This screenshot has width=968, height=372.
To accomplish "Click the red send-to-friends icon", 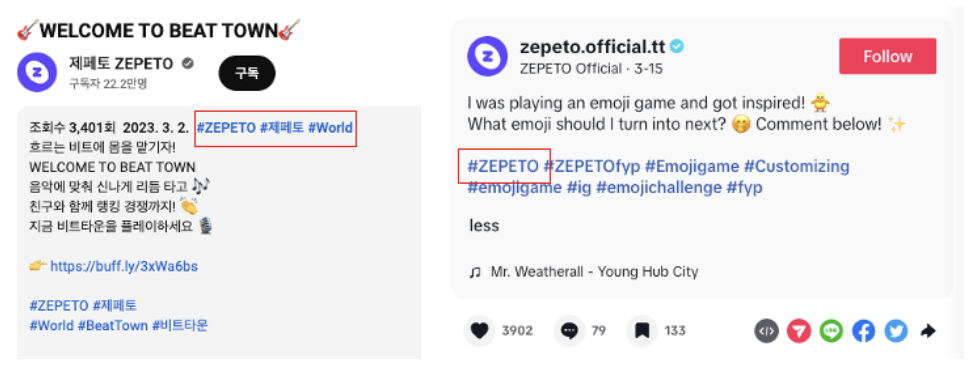I will [x=799, y=331].
